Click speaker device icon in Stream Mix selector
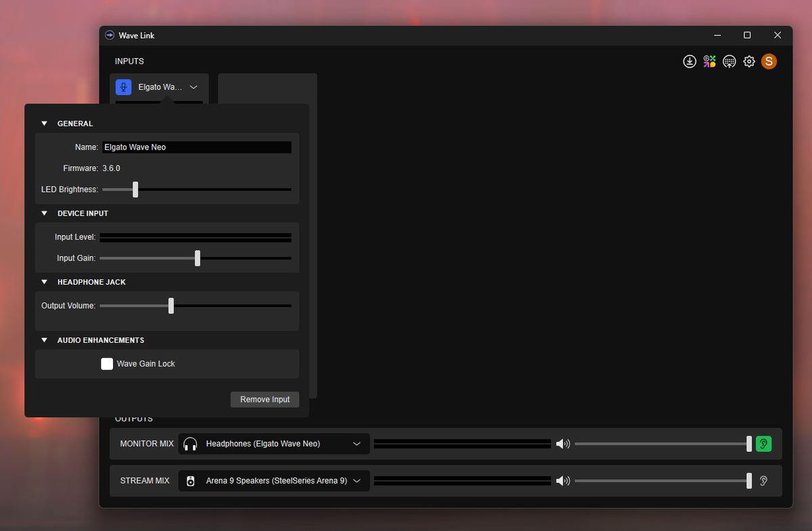This screenshot has height=531, width=812. [191, 481]
